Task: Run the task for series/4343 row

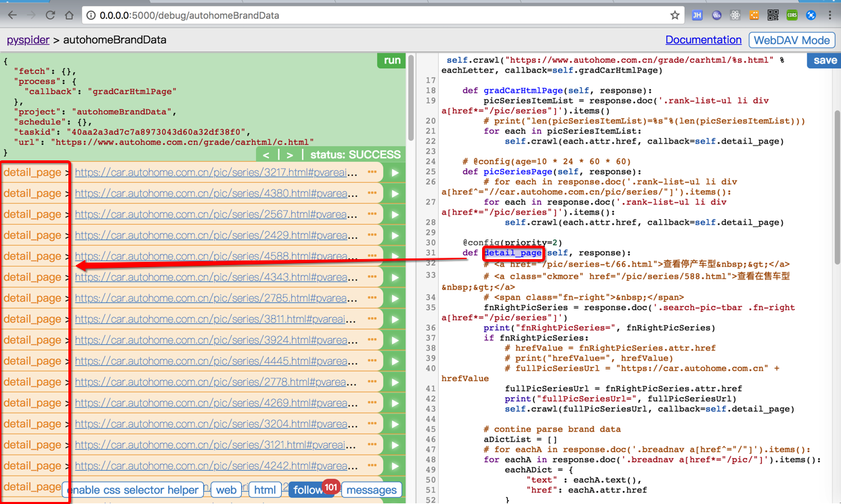Action: [x=395, y=277]
